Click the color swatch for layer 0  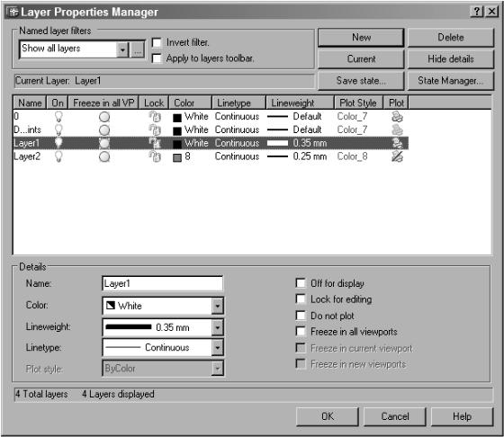click(x=177, y=118)
